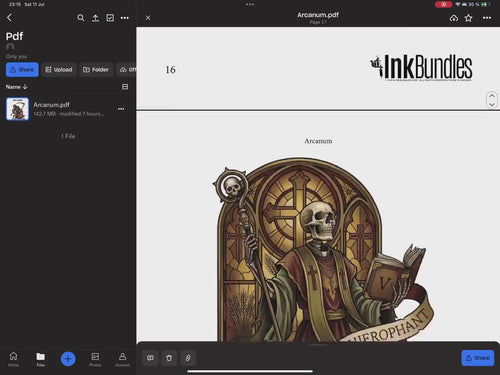
Task: Open search with the magnifier icon
Action: click(81, 18)
